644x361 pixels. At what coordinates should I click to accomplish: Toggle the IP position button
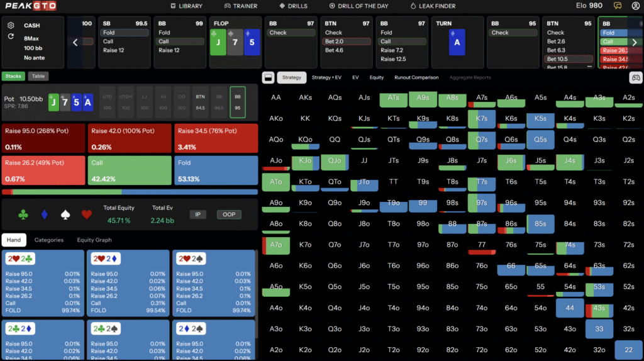(x=198, y=214)
